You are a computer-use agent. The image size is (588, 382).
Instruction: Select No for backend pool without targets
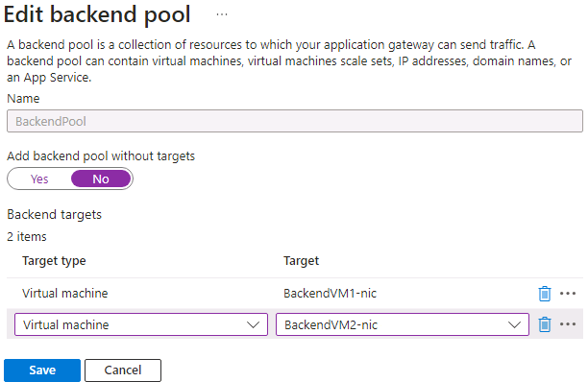click(101, 179)
